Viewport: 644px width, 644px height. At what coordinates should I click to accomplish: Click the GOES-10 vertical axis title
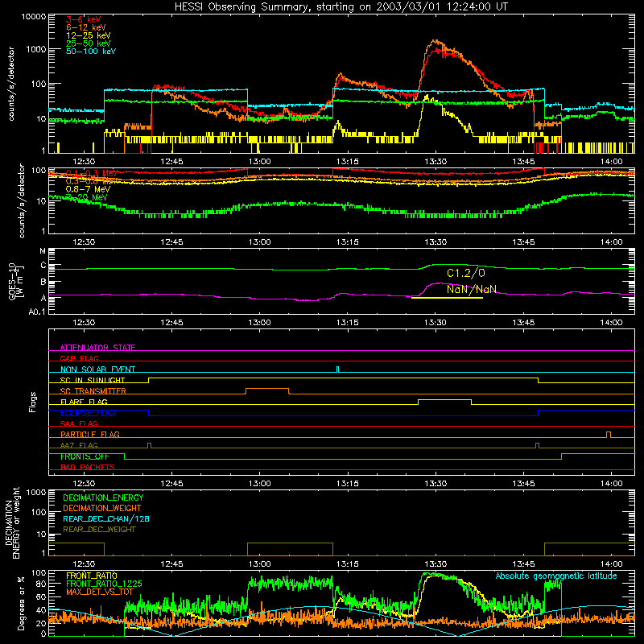16,281
